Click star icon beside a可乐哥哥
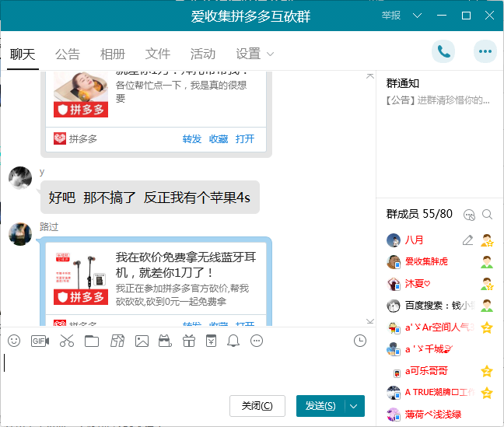The image size is (504, 427). (x=487, y=371)
